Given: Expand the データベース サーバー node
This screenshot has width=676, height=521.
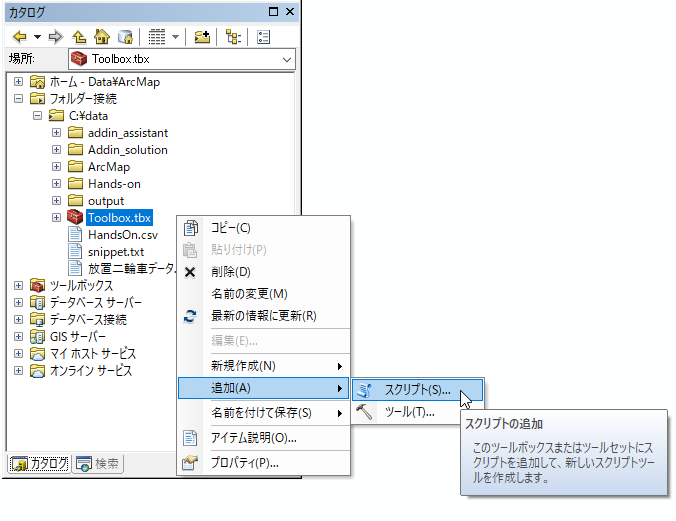Looking at the screenshot, I should pos(18,302).
